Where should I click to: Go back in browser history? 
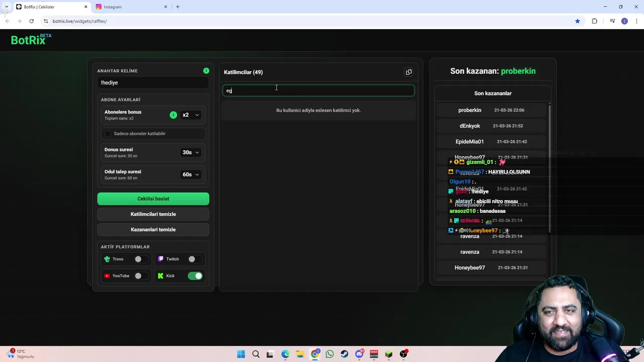[7, 21]
